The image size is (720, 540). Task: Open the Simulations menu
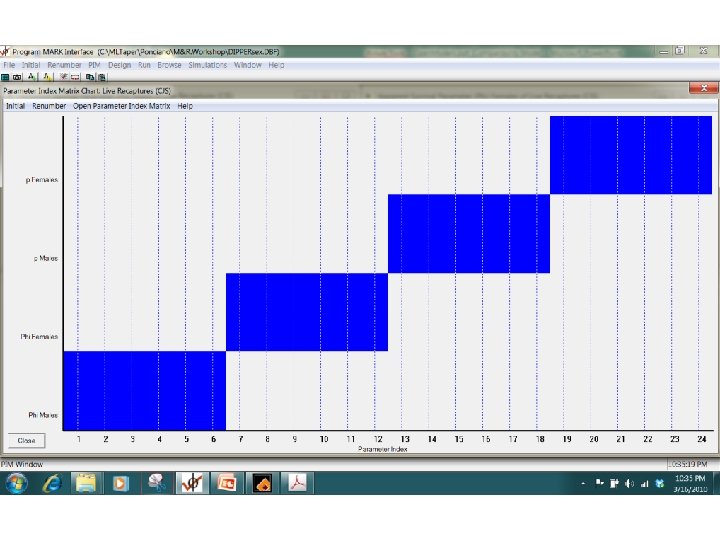click(208, 65)
